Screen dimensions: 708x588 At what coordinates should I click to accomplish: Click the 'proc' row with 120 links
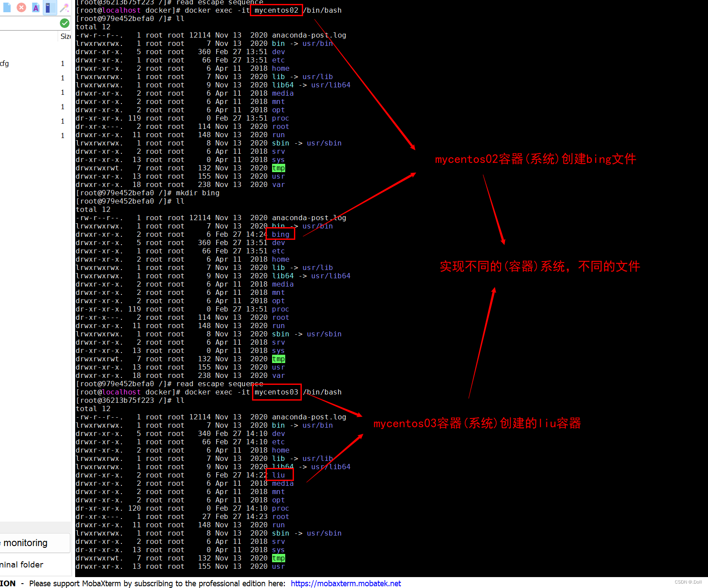[x=183, y=508]
